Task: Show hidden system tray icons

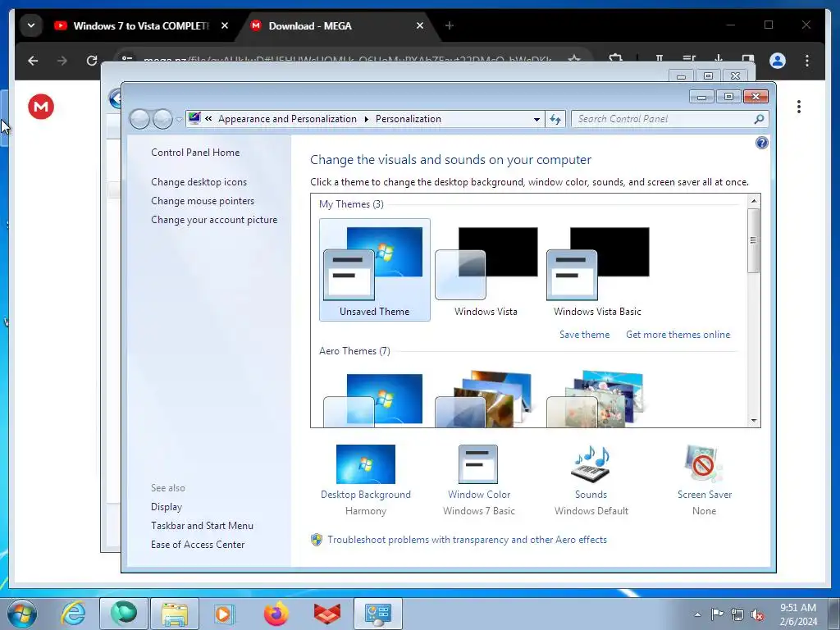Action: (x=697, y=614)
